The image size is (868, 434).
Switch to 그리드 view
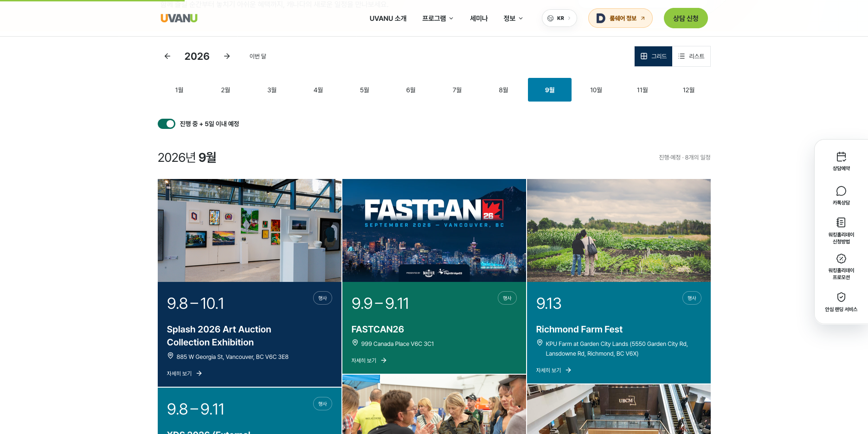[x=653, y=56]
